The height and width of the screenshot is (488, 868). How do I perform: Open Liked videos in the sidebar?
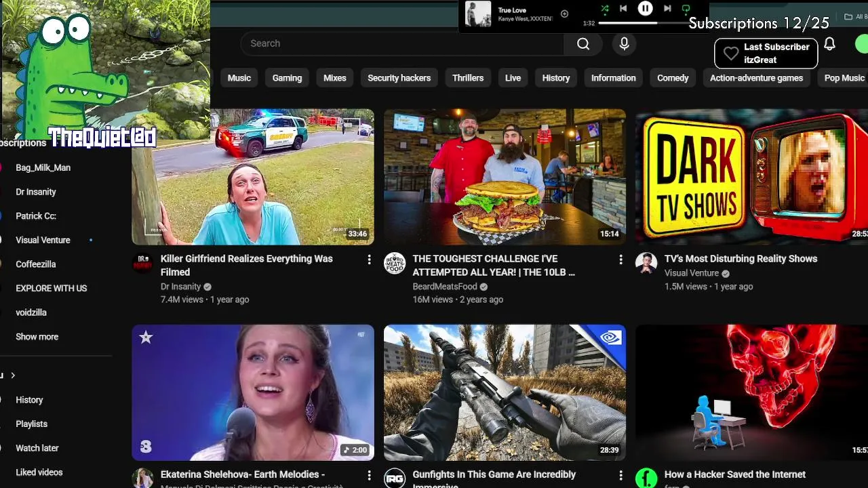click(x=39, y=472)
